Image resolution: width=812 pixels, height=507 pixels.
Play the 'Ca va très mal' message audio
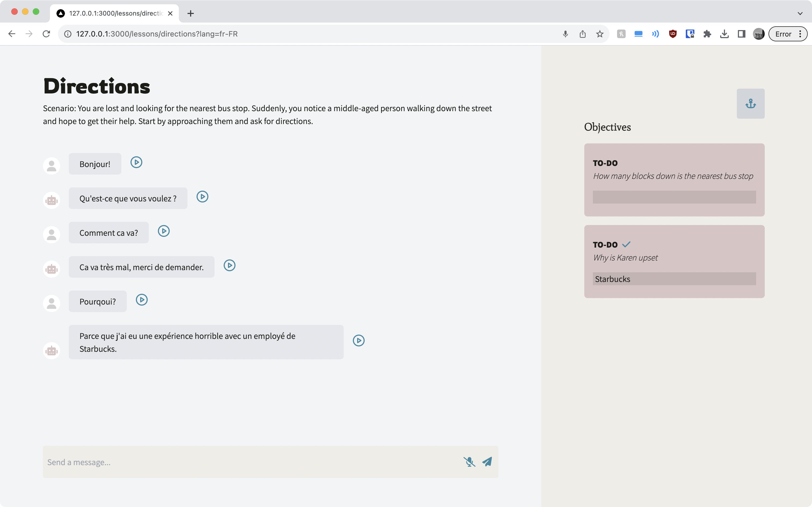229,265
